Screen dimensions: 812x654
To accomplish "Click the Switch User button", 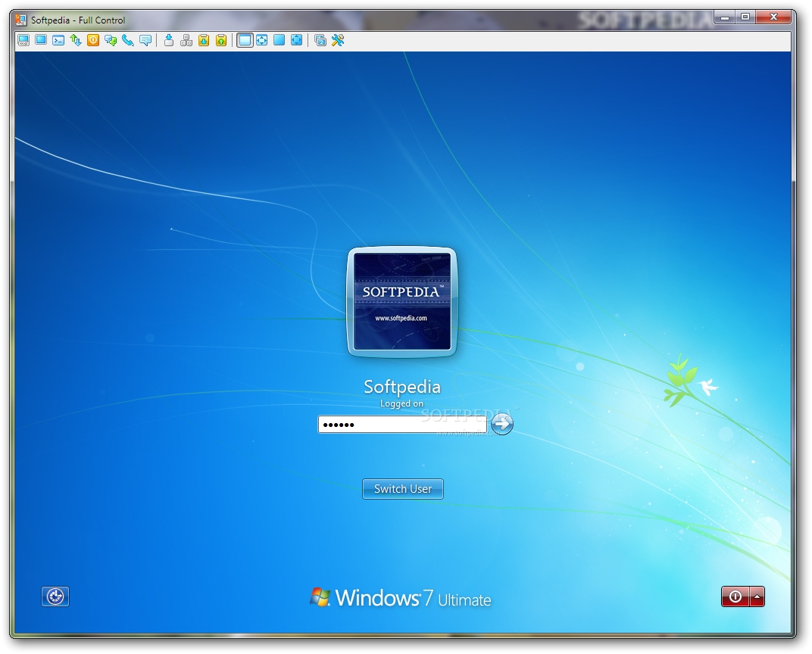I will point(403,489).
